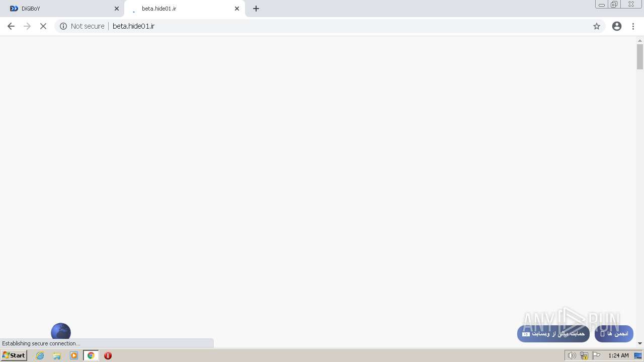
Task: Minimize the Chrome window
Action: (x=602, y=5)
